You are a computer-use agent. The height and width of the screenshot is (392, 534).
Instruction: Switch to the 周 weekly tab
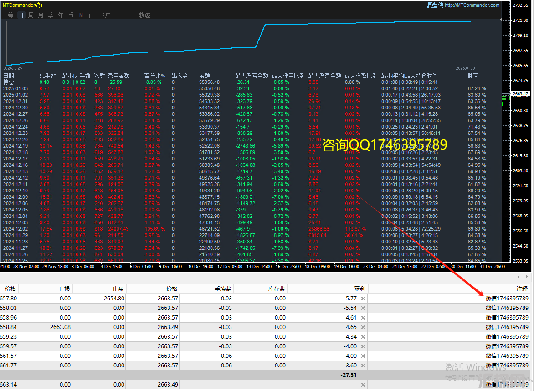31,15
